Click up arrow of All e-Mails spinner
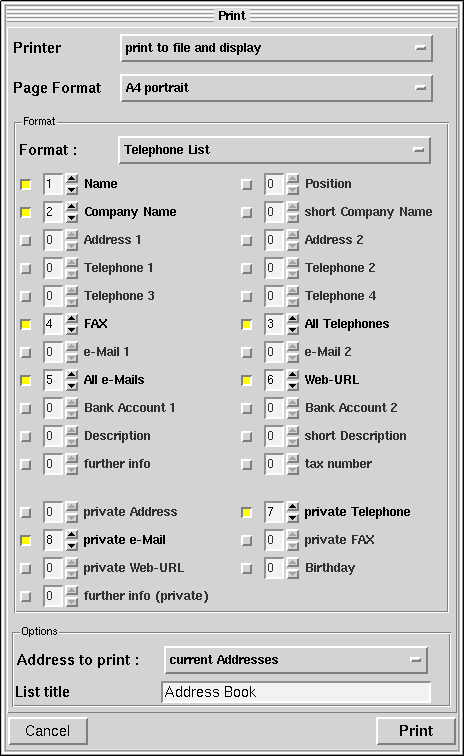This screenshot has height=756, width=464. pos(72,375)
